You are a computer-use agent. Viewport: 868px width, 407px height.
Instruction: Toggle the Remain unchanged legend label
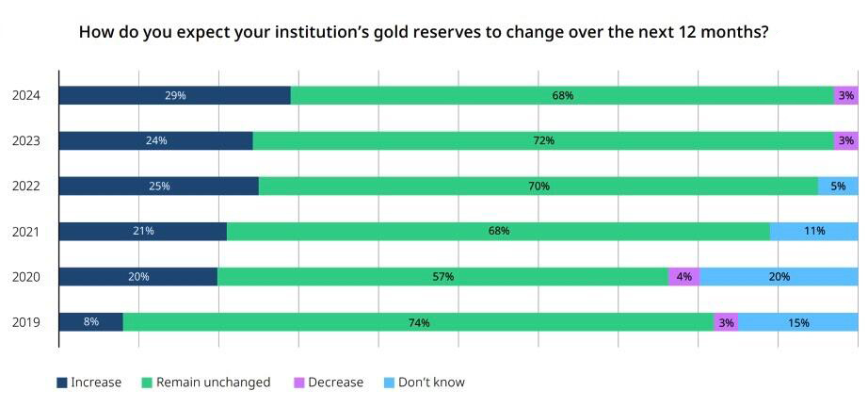pos(213,383)
